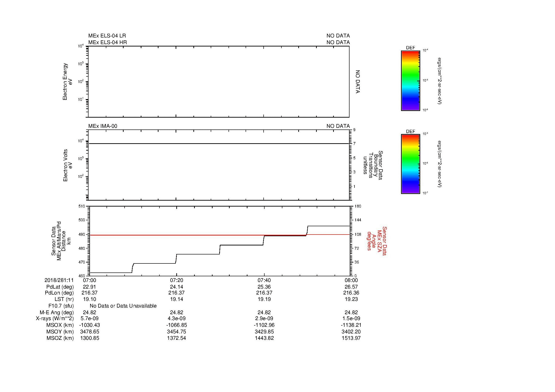Click X-rays value 2.9e-09
The height and width of the screenshot is (392, 555).
click(x=264, y=318)
